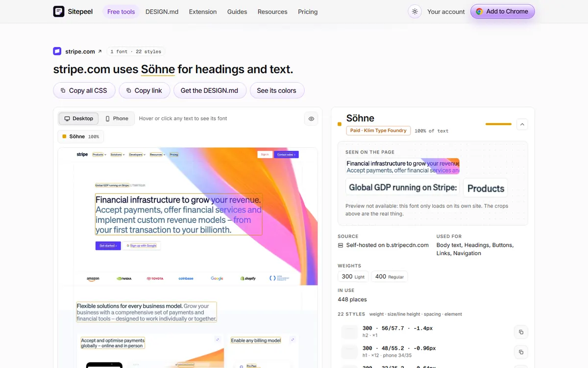
Task: Click the orange Söhne usage bar
Action: (x=498, y=124)
